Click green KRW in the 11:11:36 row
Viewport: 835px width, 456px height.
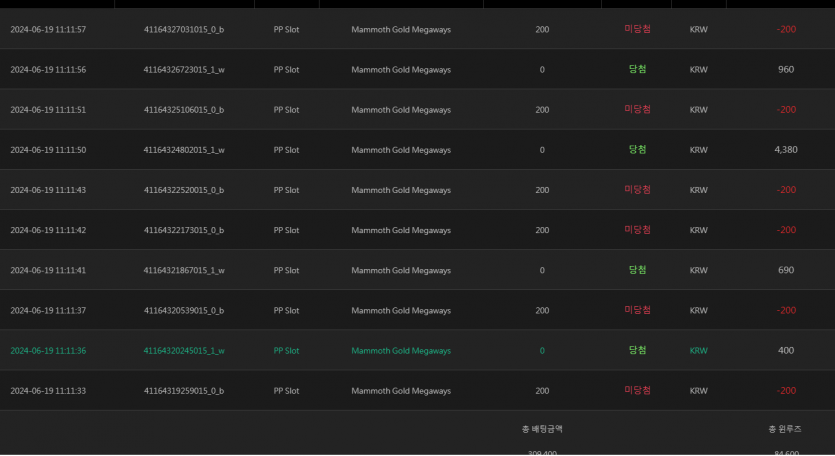[699, 351]
